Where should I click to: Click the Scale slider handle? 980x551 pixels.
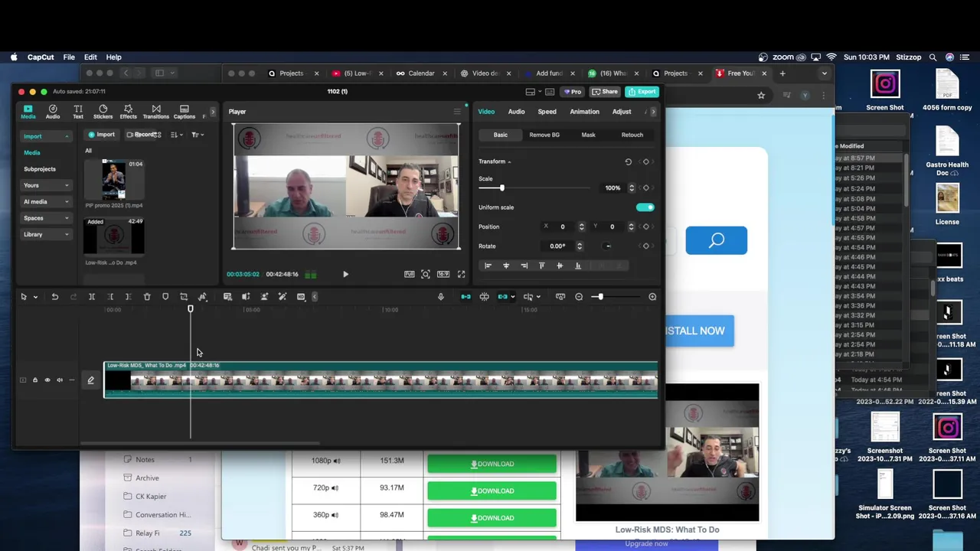[502, 188]
